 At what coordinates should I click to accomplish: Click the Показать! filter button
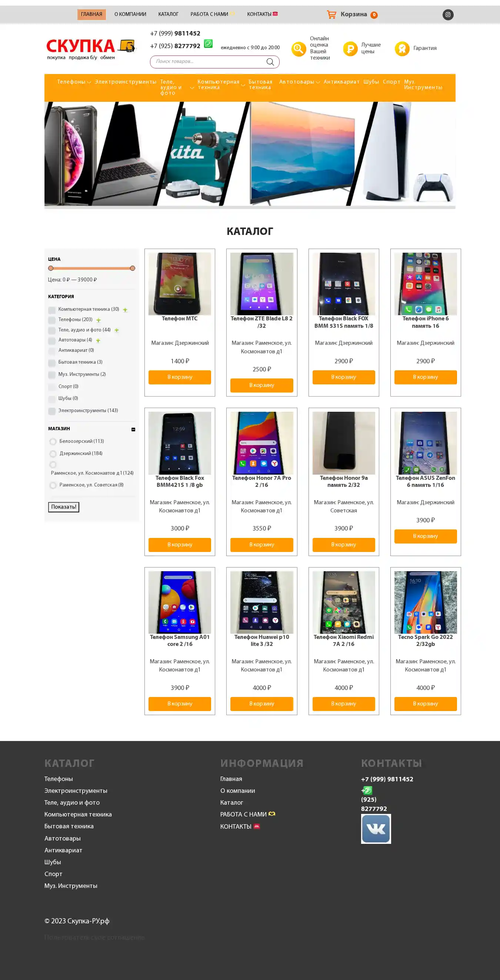click(64, 507)
